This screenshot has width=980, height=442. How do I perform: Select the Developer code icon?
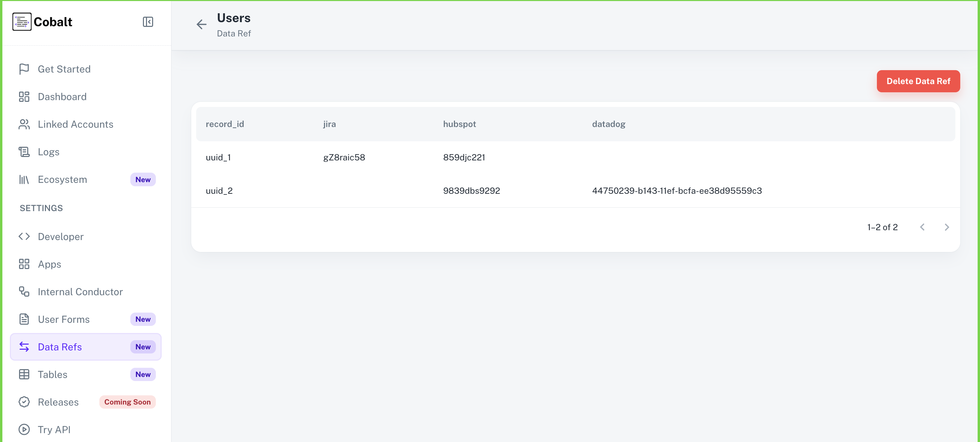(x=24, y=236)
